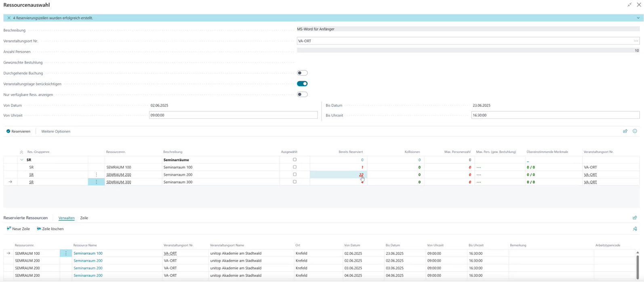Screen dimensions: 644x282
Task: Enable Durchgehende Buchung toggle
Action: pos(302,73)
